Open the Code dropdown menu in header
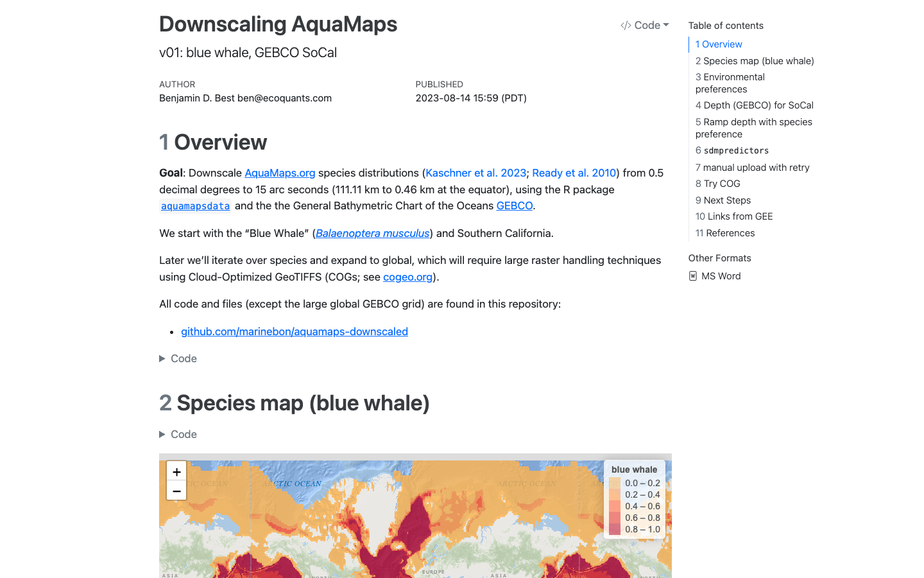The height and width of the screenshot is (578, 924). click(645, 25)
